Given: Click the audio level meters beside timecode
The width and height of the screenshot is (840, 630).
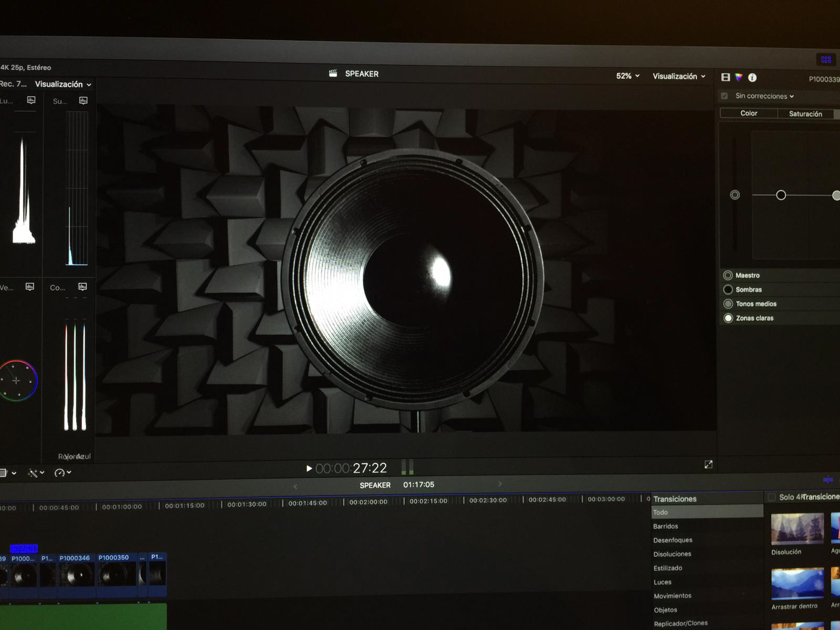Looking at the screenshot, I should [407, 467].
